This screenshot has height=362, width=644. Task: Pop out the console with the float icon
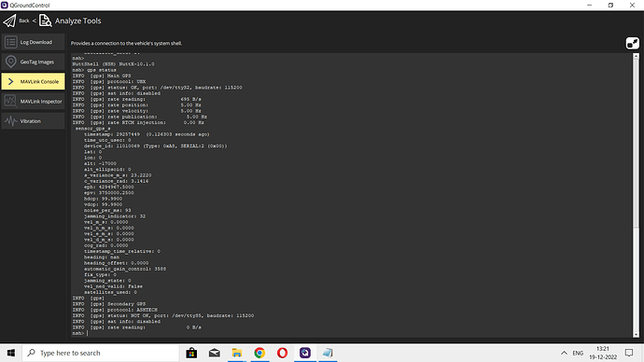[x=633, y=43]
